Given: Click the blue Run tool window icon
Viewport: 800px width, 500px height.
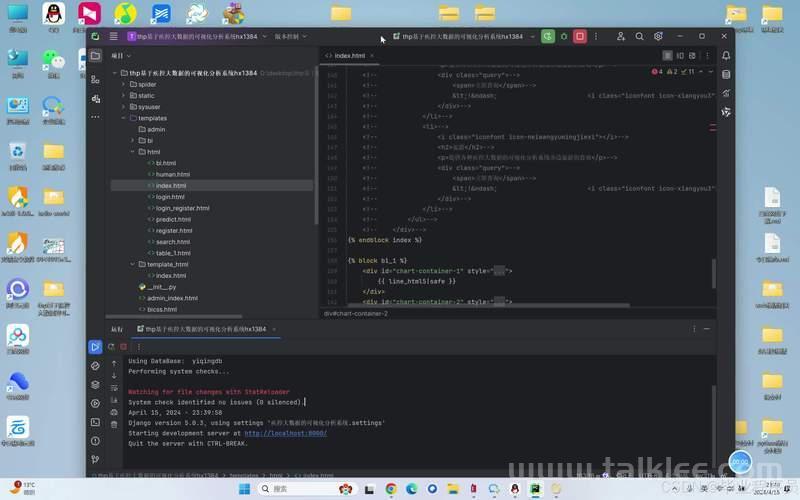Looking at the screenshot, I should pos(95,347).
